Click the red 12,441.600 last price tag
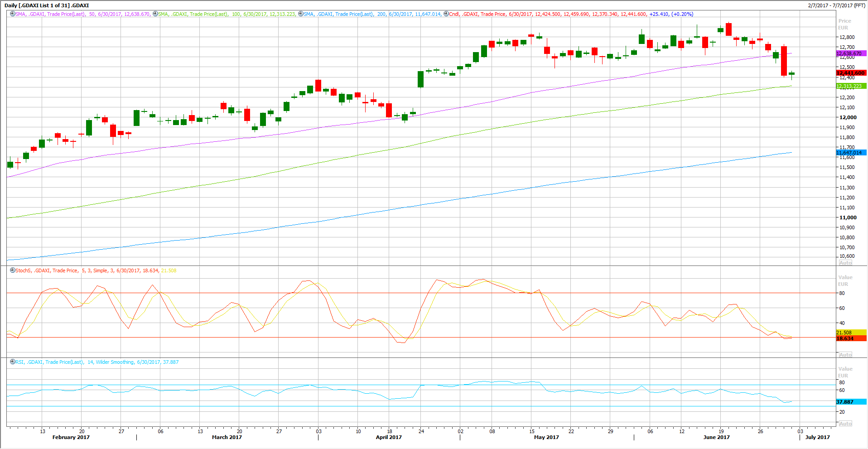868x449 pixels. click(850, 73)
